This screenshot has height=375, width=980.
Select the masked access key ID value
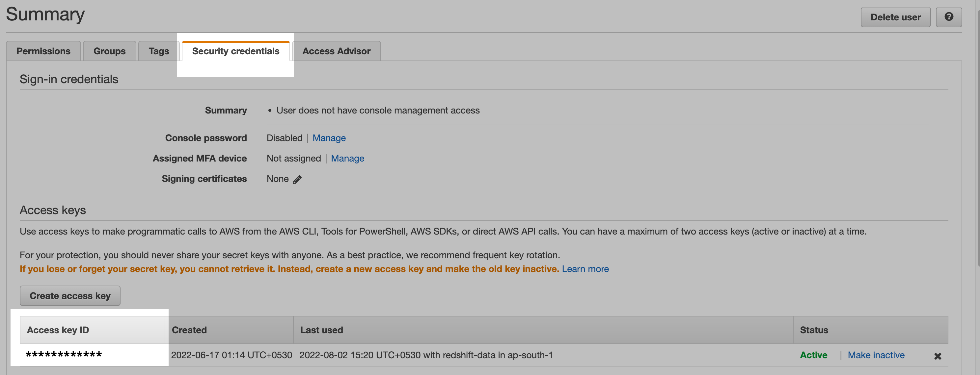pos(64,355)
